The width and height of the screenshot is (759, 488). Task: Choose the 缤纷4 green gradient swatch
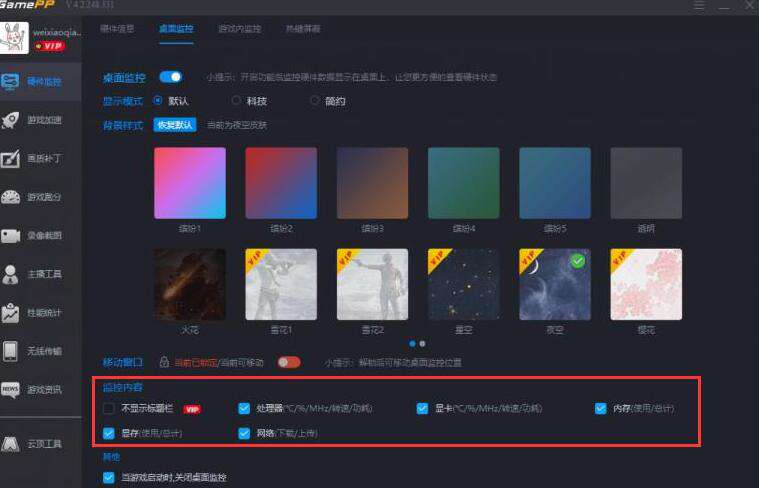click(464, 183)
